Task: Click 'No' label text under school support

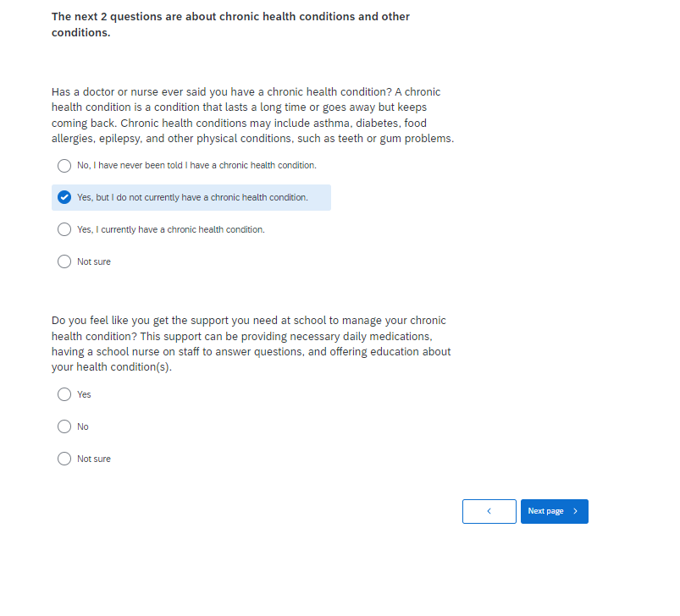Action: pyautogui.click(x=83, y=426)
